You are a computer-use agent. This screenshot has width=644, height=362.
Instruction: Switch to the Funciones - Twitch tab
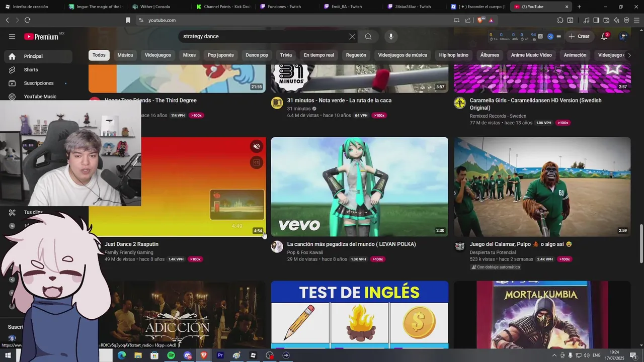[x=287, y=7]
